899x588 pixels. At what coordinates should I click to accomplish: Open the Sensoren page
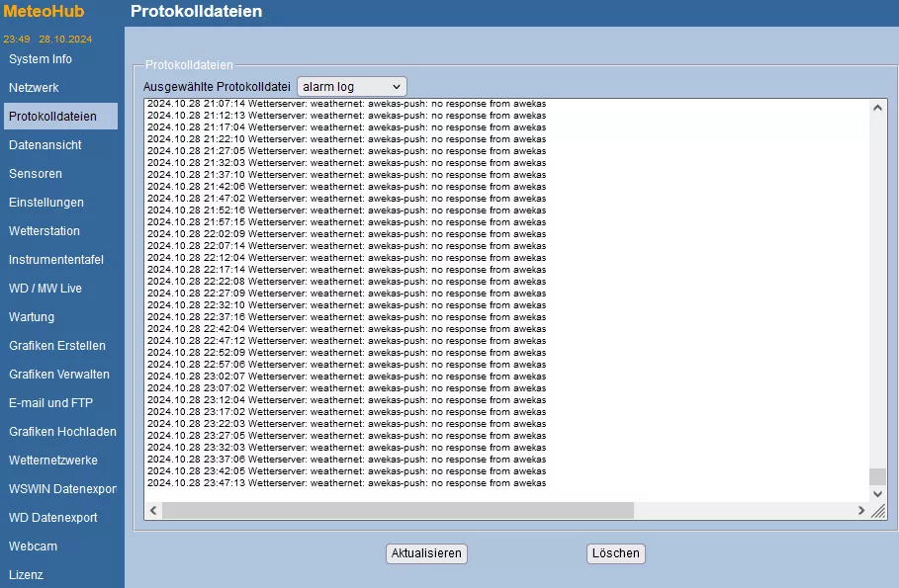click(36, 174)
